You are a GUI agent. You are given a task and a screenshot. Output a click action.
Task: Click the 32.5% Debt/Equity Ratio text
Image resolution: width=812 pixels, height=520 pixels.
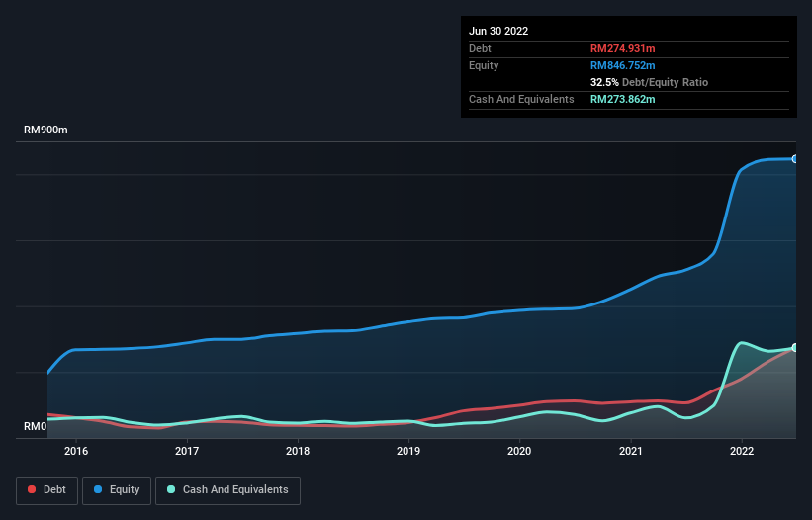pos(649,82)
